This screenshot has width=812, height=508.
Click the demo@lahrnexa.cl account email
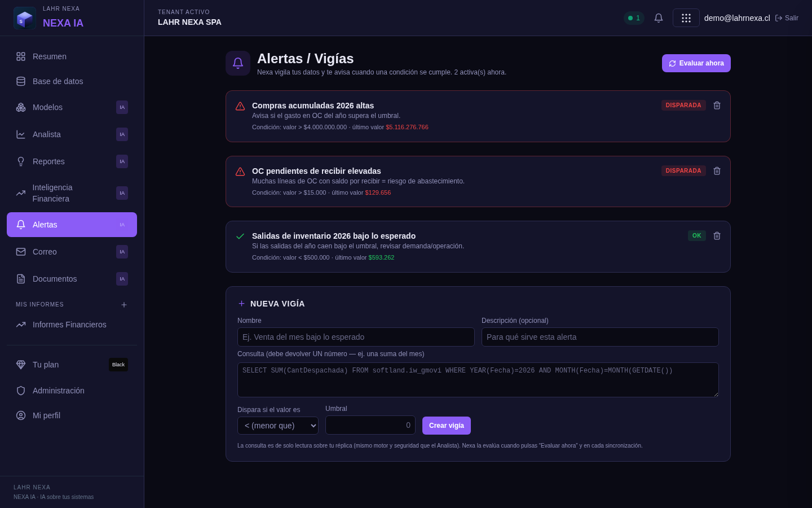coord(737,18)
